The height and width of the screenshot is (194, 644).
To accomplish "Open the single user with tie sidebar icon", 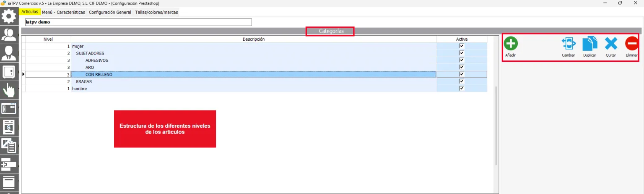I will click(x=9, y=53).
